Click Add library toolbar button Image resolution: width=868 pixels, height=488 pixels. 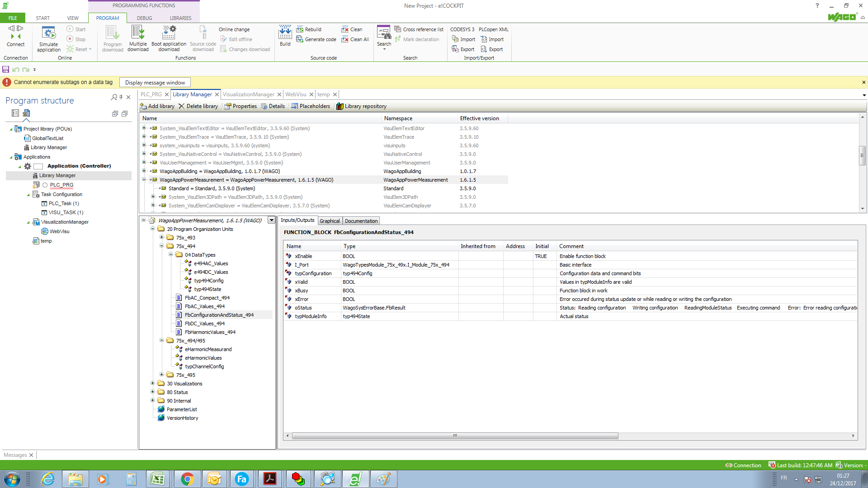pos(157,106)
